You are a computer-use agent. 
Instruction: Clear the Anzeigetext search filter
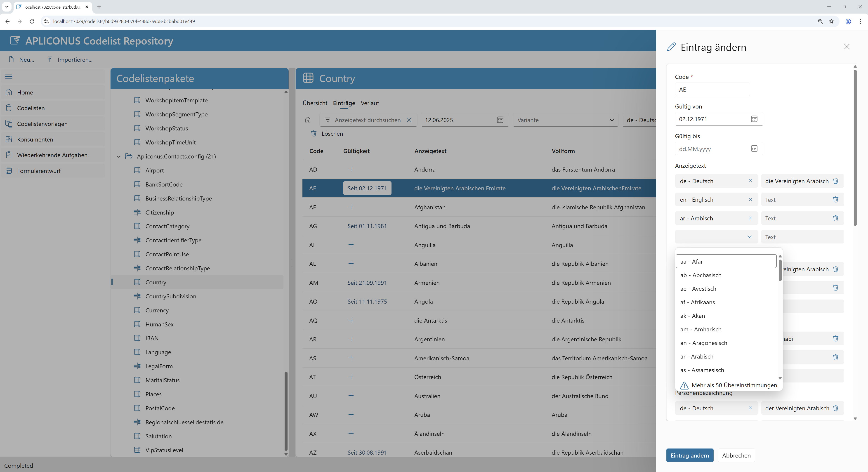coord(409,120)
